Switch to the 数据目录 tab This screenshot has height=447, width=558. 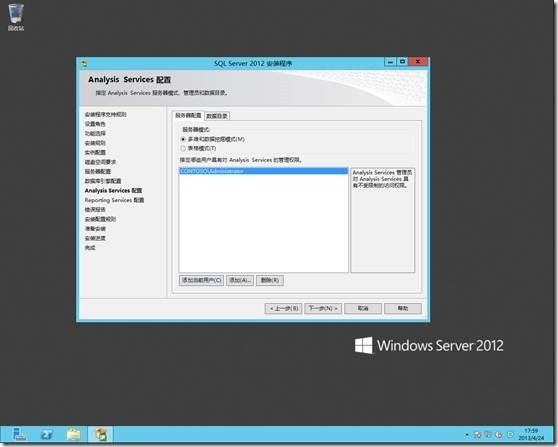pyautogui.click(x=217, y=116)
